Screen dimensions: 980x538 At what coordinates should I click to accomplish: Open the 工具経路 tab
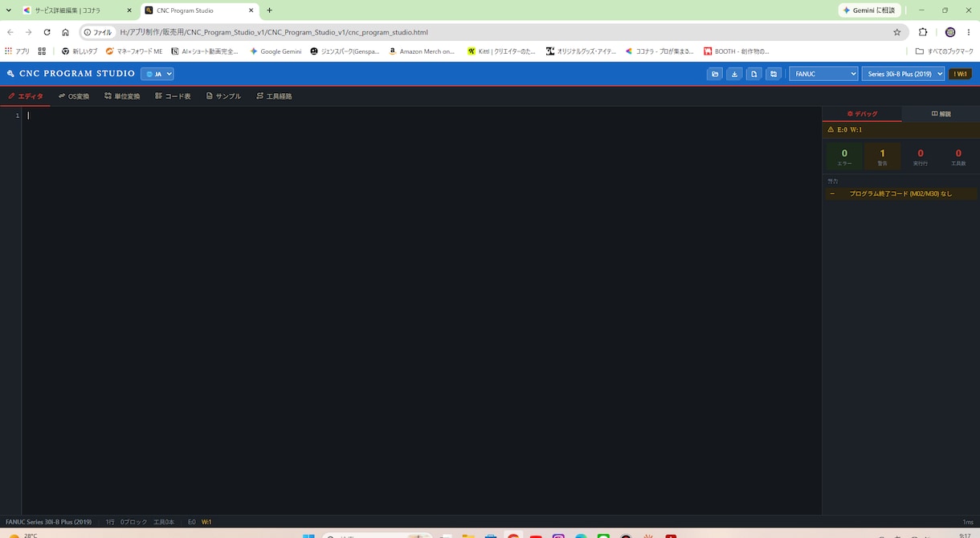274,96
